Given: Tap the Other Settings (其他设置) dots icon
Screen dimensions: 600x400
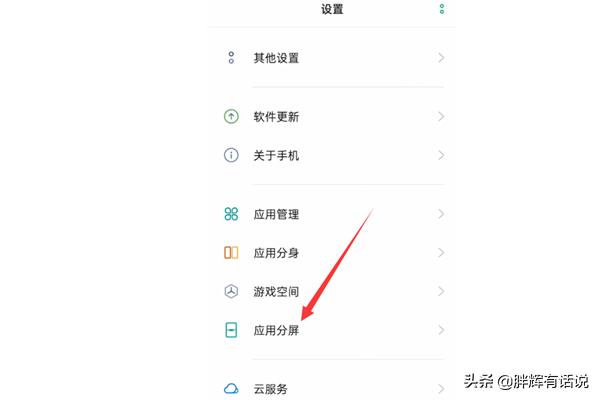Looking at the screenshot, I should tap(231, 58).
